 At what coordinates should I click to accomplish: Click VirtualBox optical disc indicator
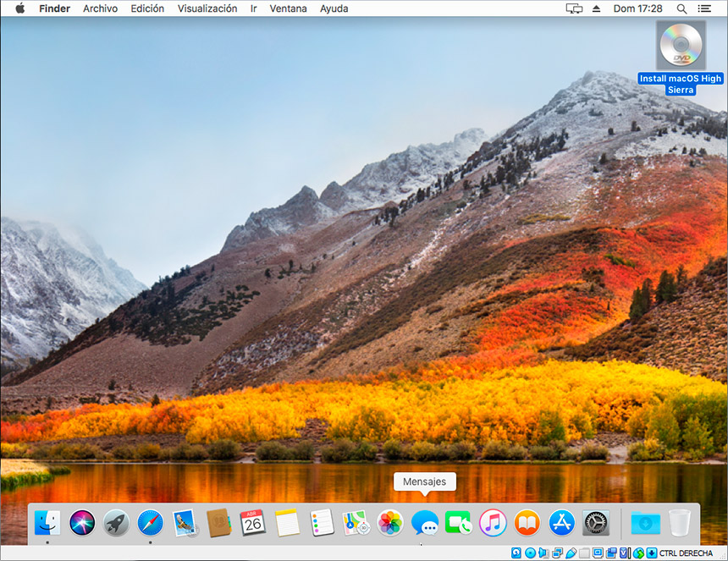(530, 553)
